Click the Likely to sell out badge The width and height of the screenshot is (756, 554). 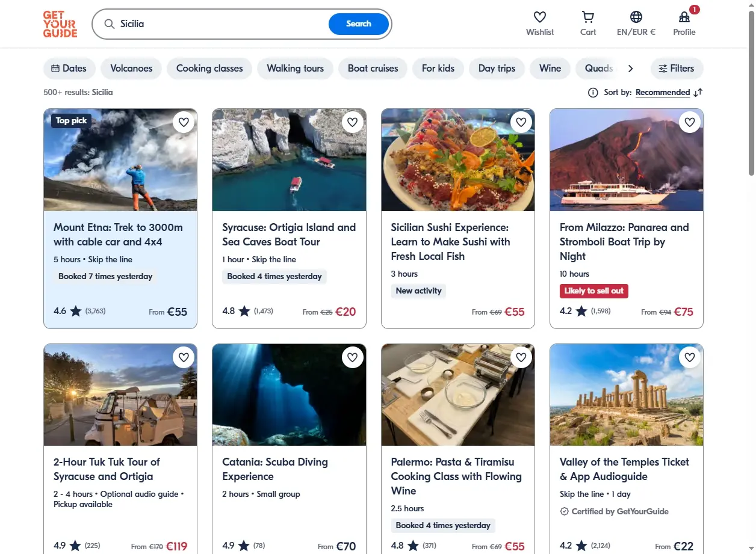click(x=594, y=291)
